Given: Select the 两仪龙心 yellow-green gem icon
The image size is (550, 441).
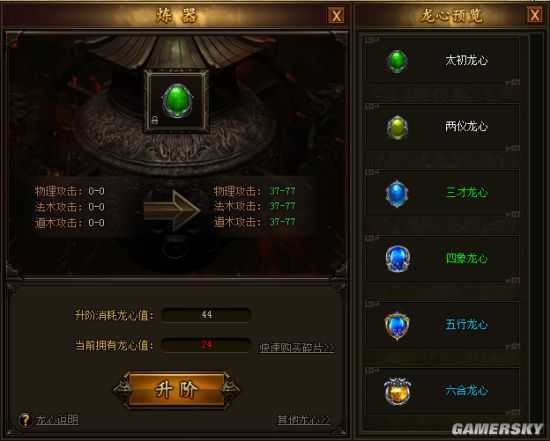Looking at the screenshot, I should click(397, 127).
